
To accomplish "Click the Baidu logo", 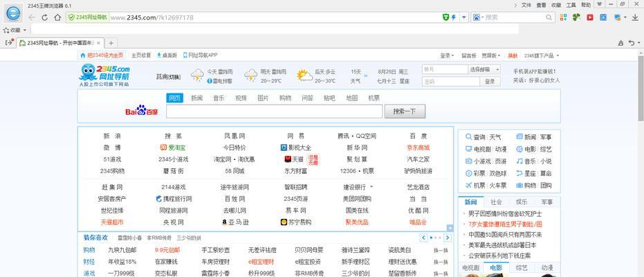I will coord(141,111).
